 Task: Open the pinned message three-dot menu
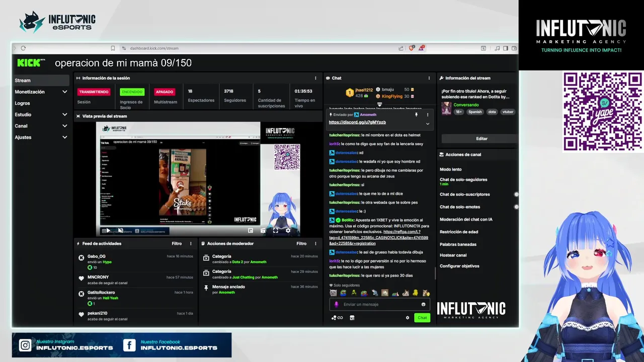coord(428,115)
